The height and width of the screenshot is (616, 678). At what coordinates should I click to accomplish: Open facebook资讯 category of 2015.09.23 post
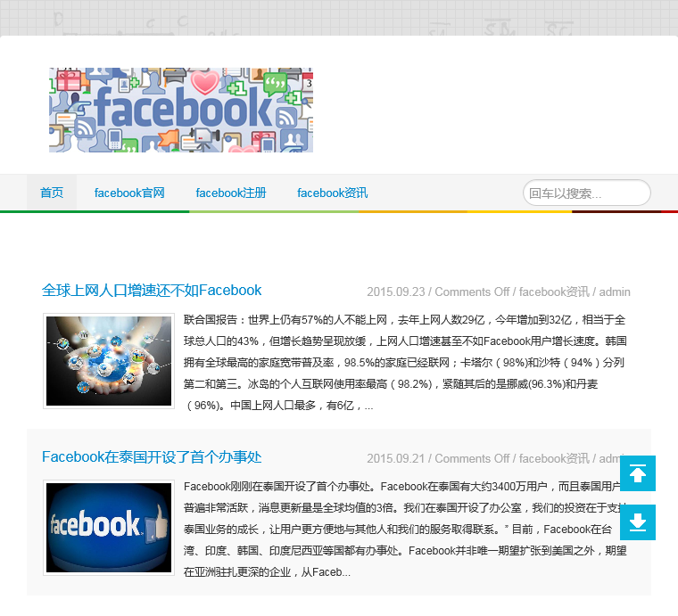554,292
